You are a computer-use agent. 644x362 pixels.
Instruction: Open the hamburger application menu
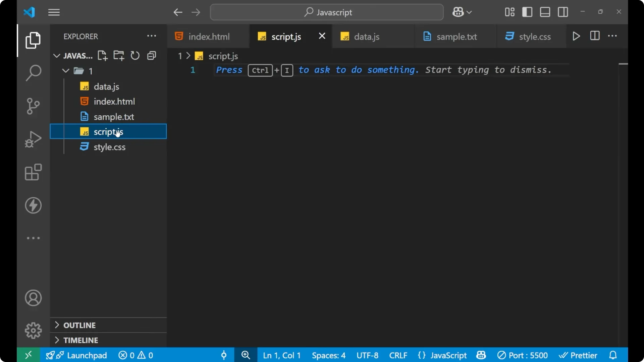click(54, 12)
